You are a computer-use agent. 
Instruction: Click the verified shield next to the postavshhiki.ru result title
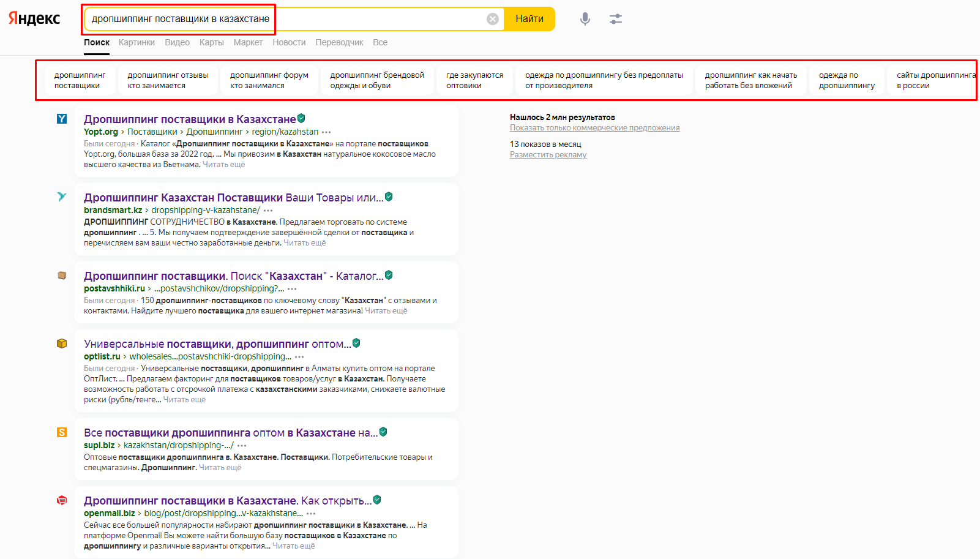(389, 276)
